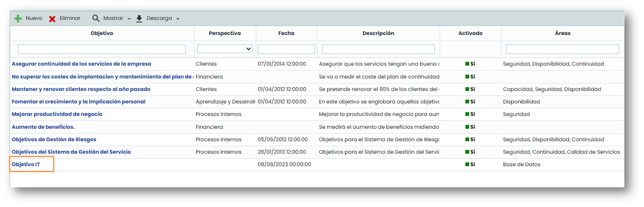Image resolution: width=644 pixels, height=207 pixels.
Task: Click the Objetivo filter text field
Action: pyautogui.click(x=102, y=49)
